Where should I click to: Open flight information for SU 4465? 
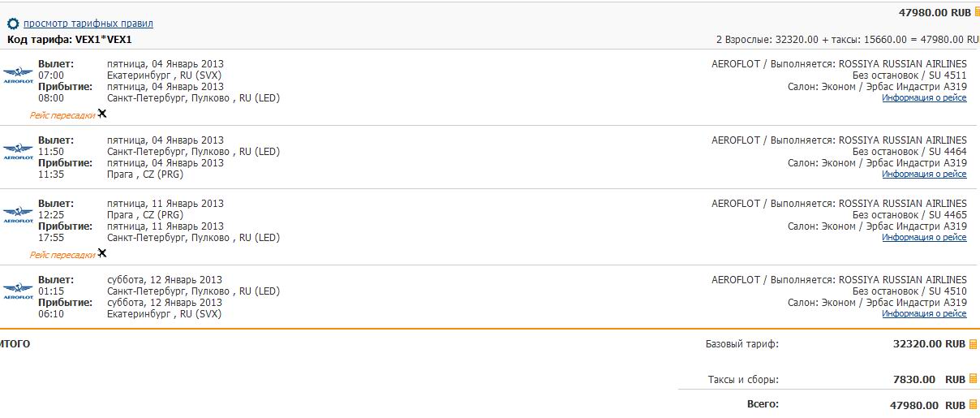[x=924, y=238]
